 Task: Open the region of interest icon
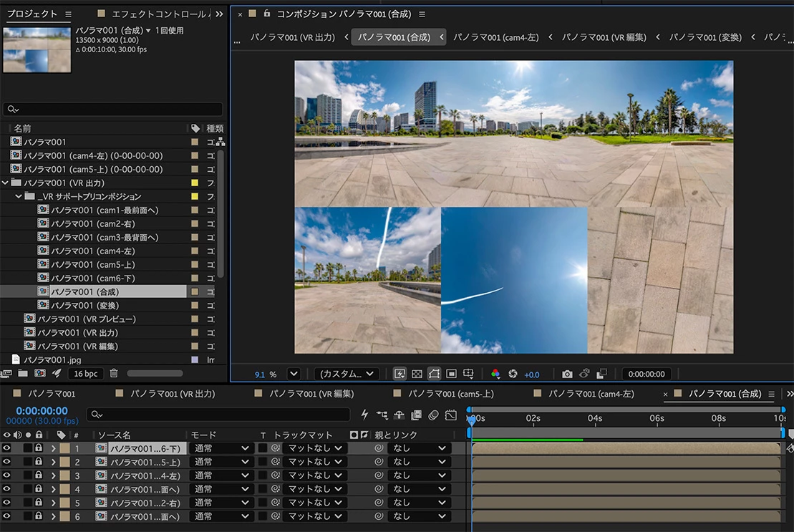tap(451, 374)
